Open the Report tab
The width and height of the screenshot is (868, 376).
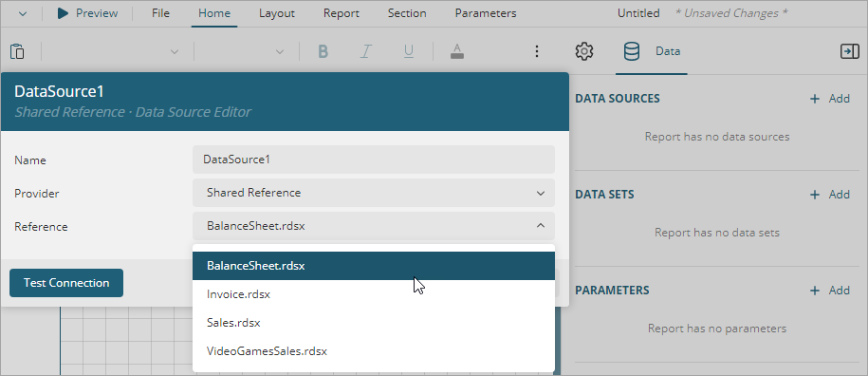point(341,13)
